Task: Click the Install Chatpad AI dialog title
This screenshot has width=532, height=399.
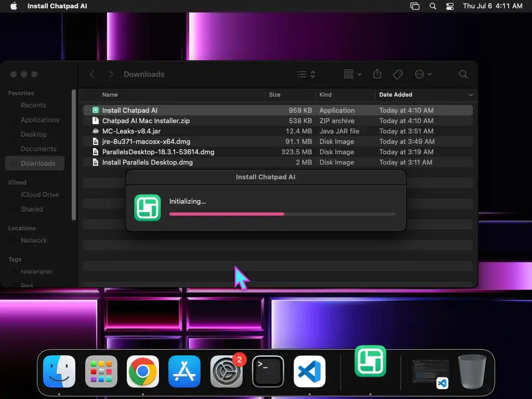Action: tap(265, 177)
